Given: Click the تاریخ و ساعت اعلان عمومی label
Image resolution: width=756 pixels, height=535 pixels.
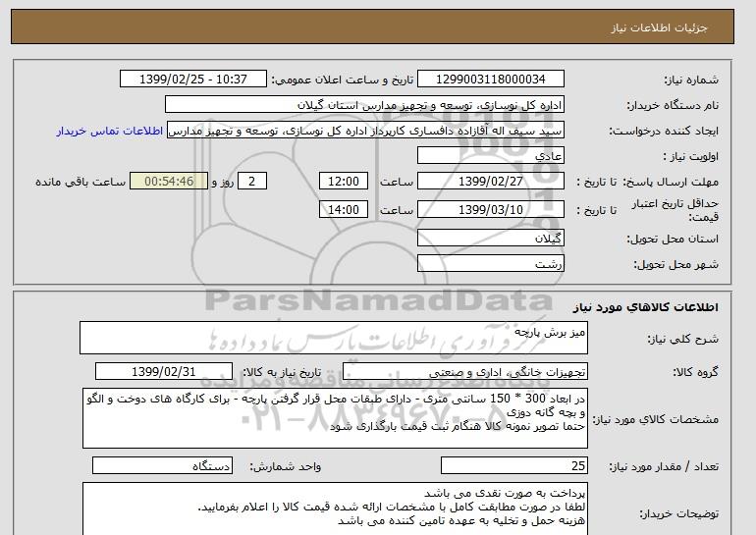Looking at the screenshot, I should coord(343,80).
